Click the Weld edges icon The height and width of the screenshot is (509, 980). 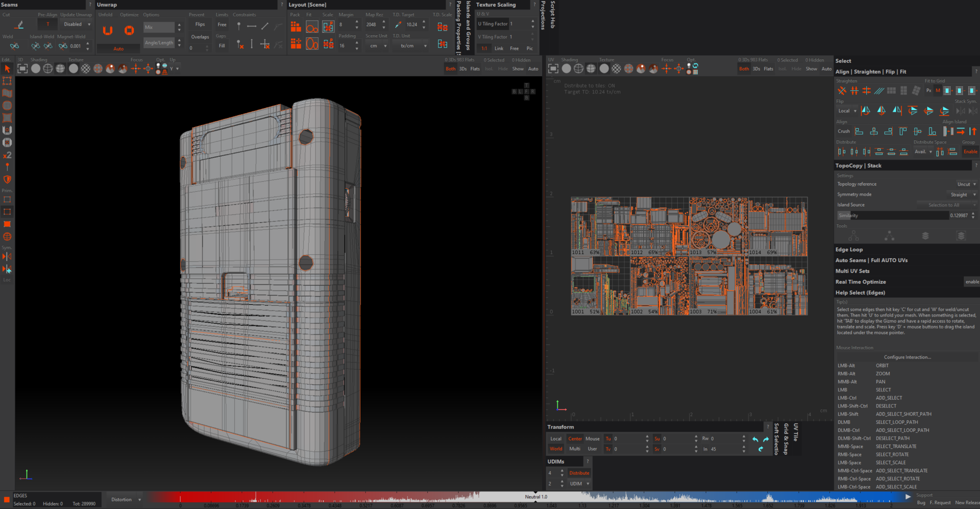click(x=14, y=46)
